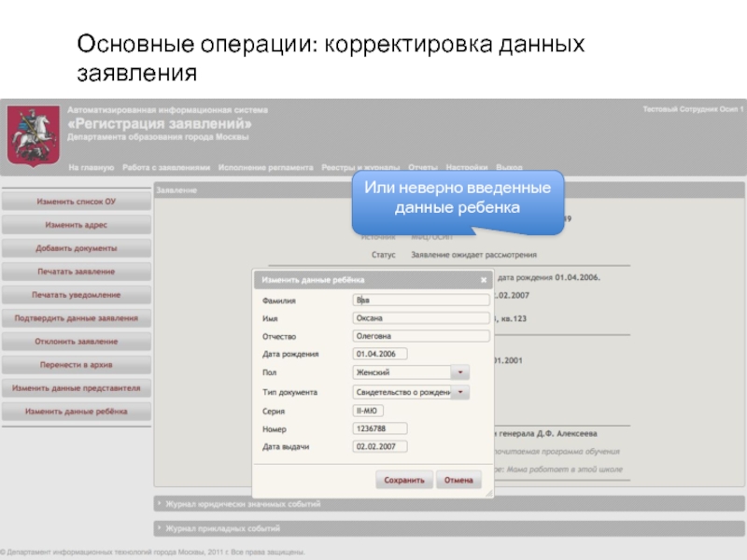
Task: Open Исполнение регламента menu
Action: (266, 168)
